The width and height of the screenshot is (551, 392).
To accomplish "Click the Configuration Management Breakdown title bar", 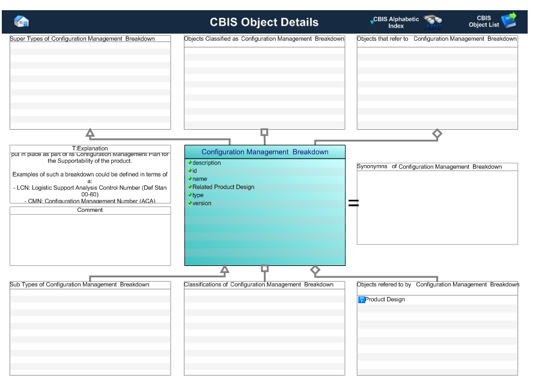I will coord(265,152).
